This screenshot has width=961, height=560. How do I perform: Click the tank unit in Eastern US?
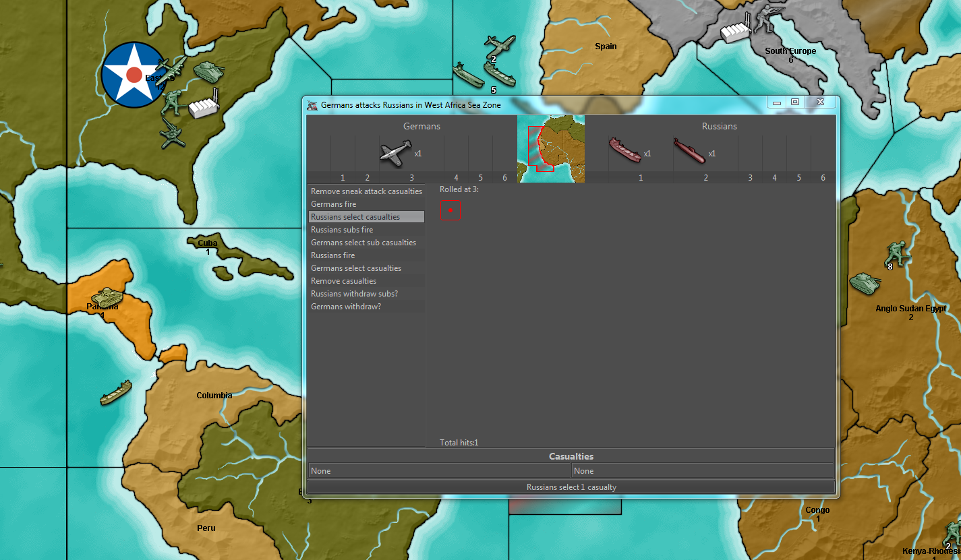click(x=209, y=71)
